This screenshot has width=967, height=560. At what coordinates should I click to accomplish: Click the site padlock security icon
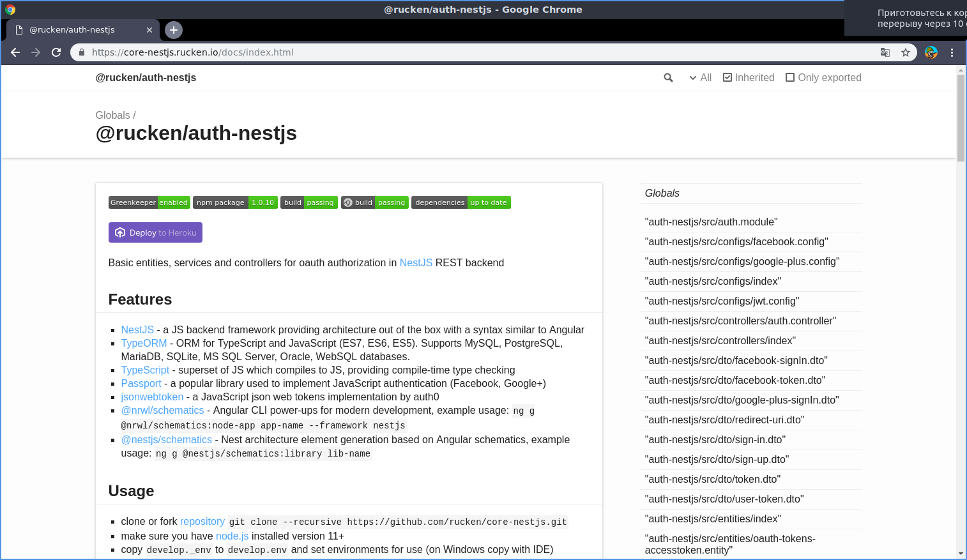click(82, 52)
